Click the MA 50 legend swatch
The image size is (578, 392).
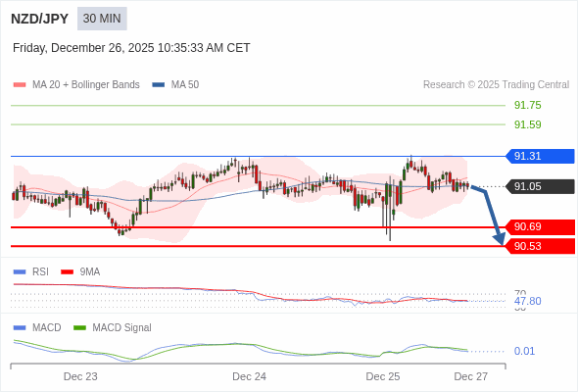pos(159,85)
